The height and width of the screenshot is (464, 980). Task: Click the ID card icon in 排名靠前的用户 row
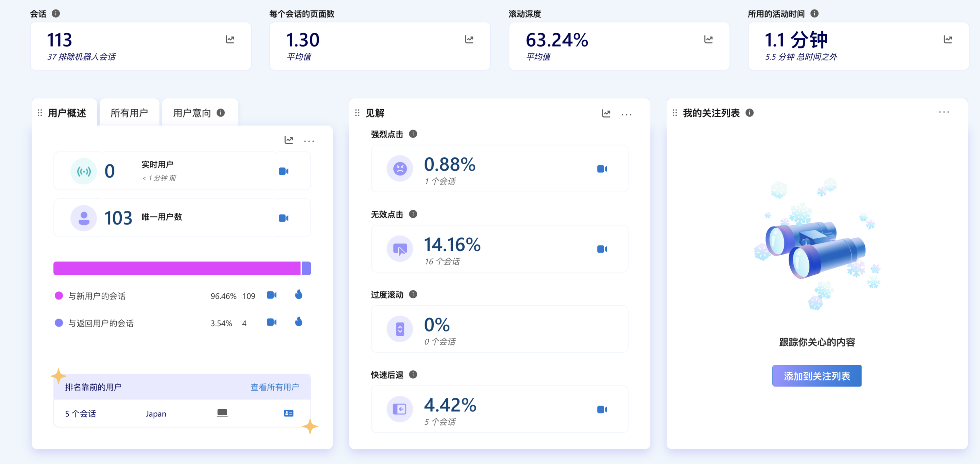point(289,413)
